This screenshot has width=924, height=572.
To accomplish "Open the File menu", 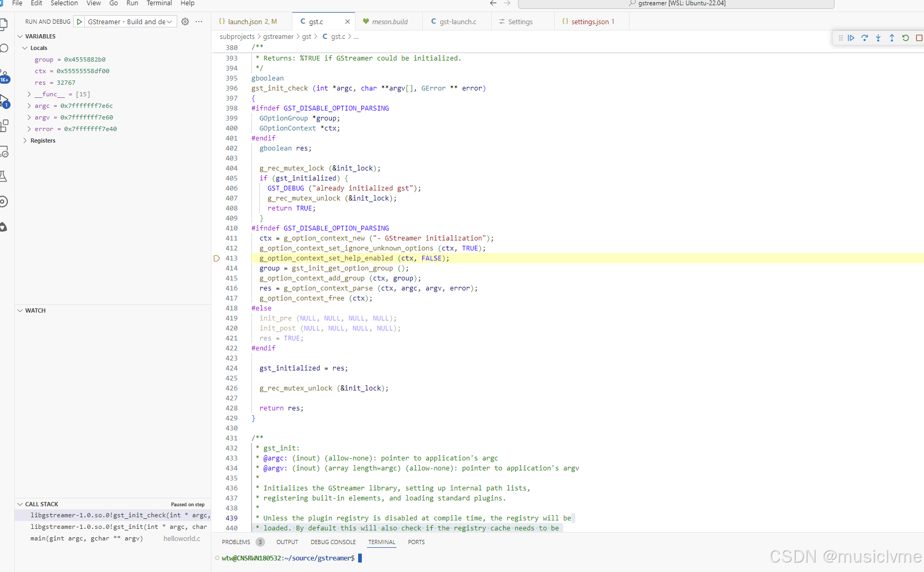I will point(17,3).
